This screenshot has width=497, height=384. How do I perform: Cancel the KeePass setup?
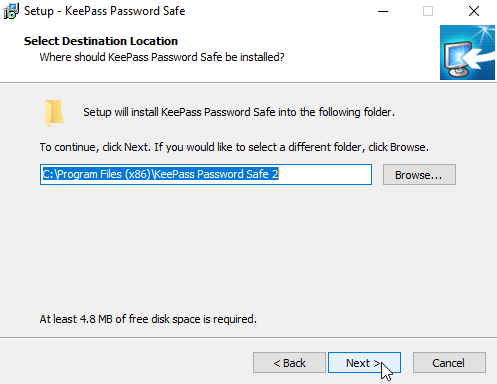tap(449, 363)
